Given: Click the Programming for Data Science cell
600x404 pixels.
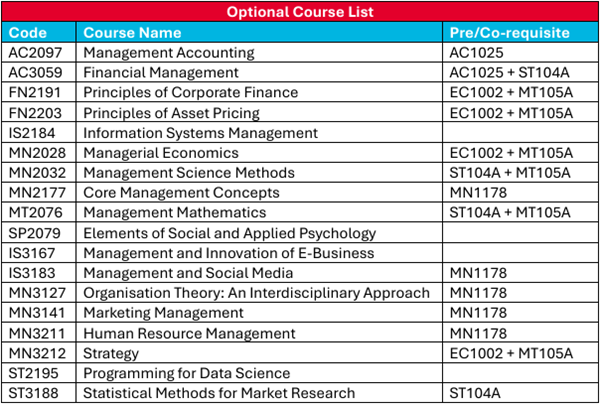Looking at the screenshot, I should [x=186, y=372].
